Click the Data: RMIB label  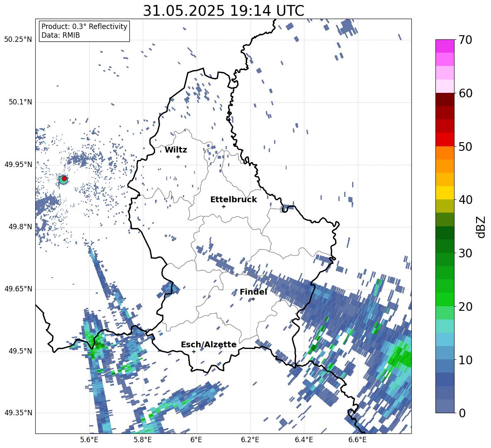61,35
